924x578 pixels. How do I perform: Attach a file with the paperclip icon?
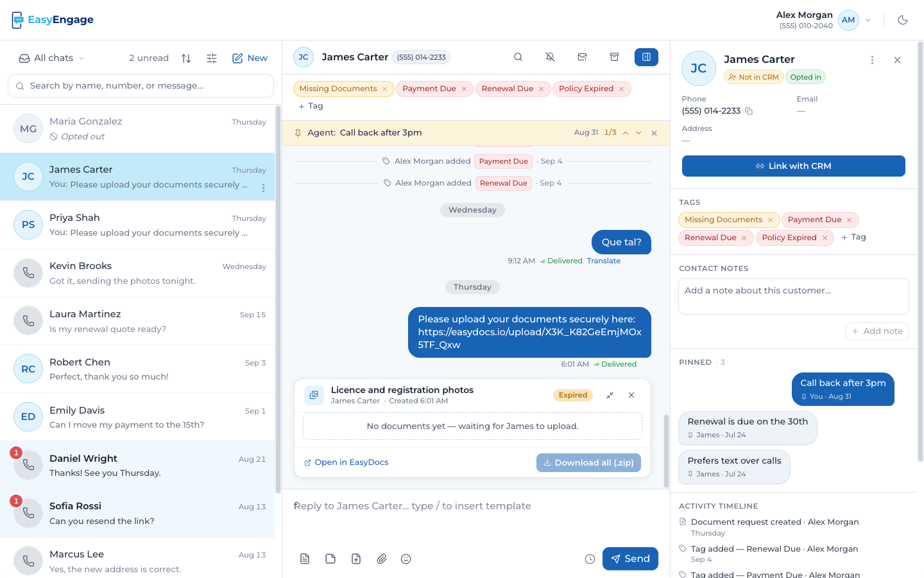382,559
